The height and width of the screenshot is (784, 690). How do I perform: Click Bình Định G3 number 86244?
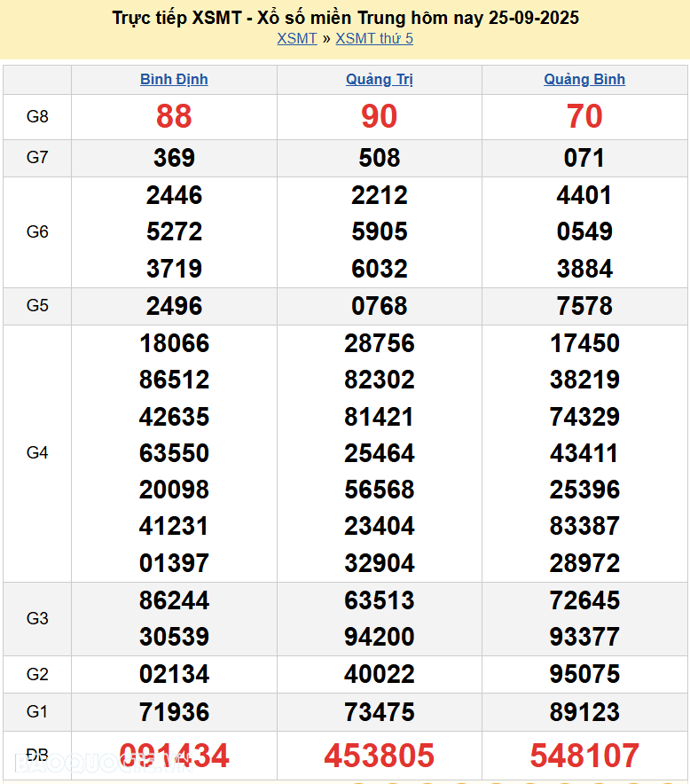(x=174, y=600)
